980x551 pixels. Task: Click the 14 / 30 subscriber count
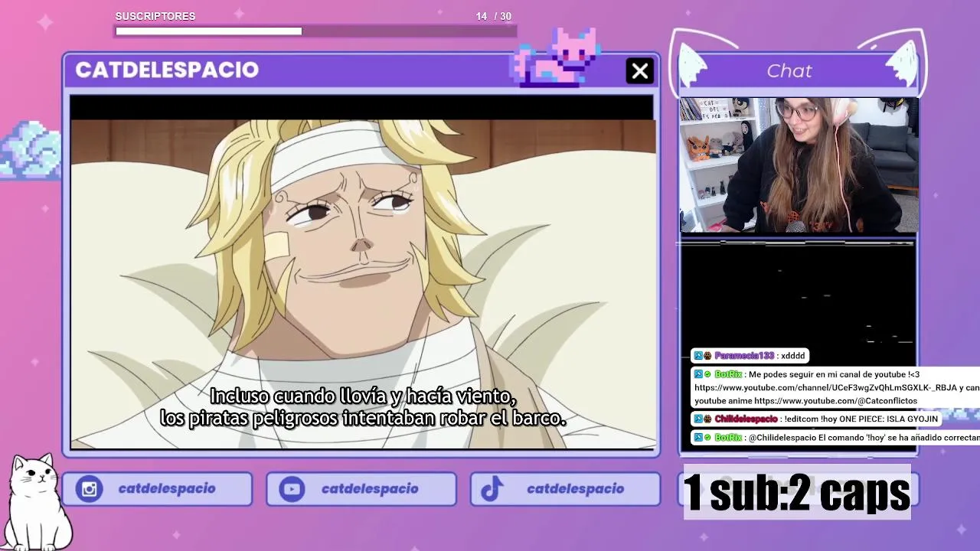pyautogui.click(x=493, y=16)
